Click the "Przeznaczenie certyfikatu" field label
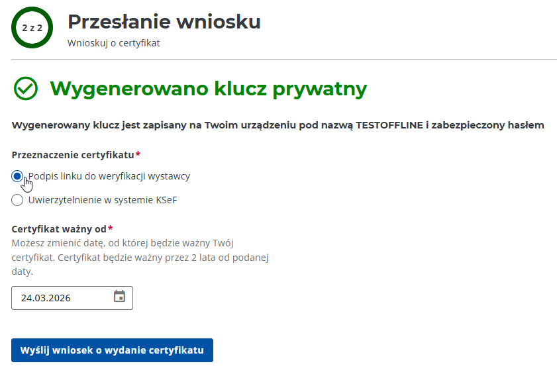The image size is (557, 392). click(73, 155)
